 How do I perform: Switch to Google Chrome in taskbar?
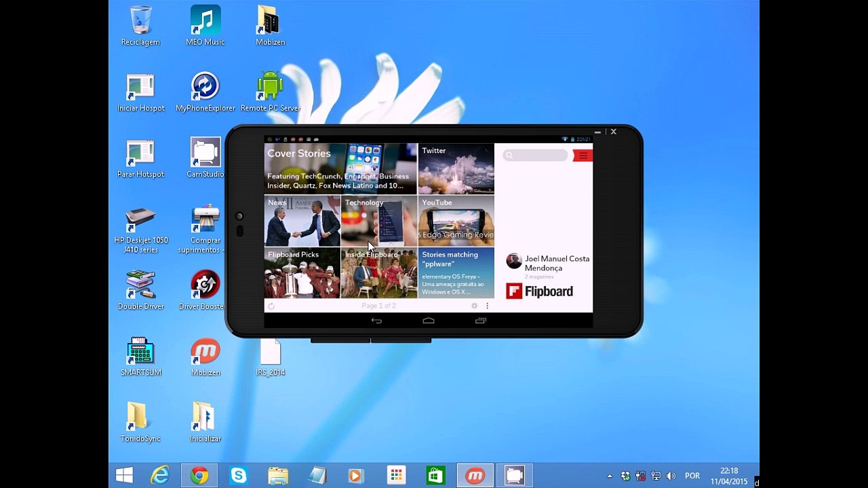coord(199,476)
